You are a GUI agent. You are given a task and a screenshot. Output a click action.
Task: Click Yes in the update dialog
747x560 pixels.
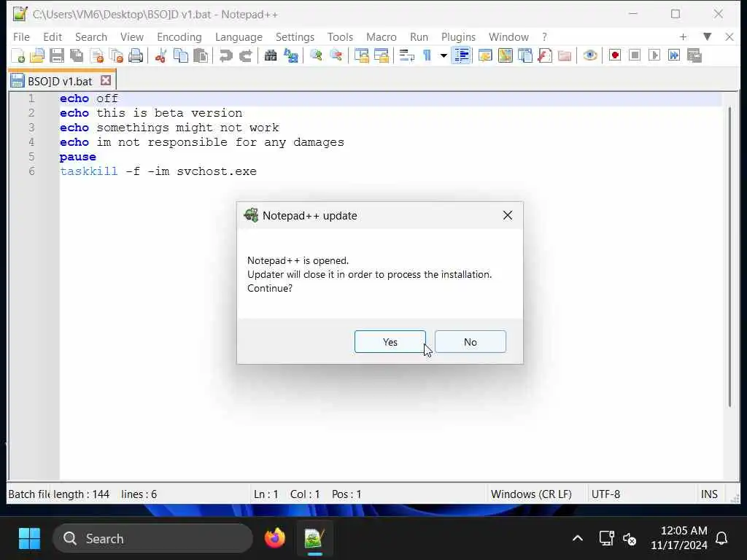tap(390, 342)
